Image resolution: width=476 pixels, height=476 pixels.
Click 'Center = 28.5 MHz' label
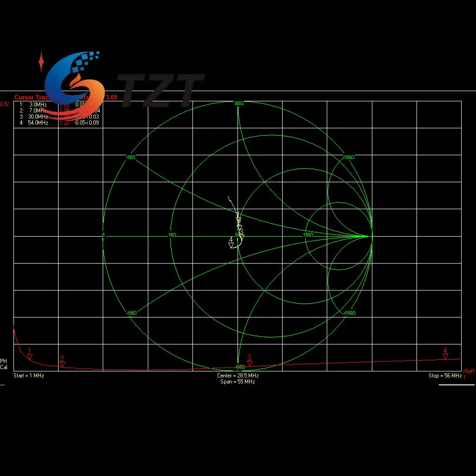(x=238, y=376)
